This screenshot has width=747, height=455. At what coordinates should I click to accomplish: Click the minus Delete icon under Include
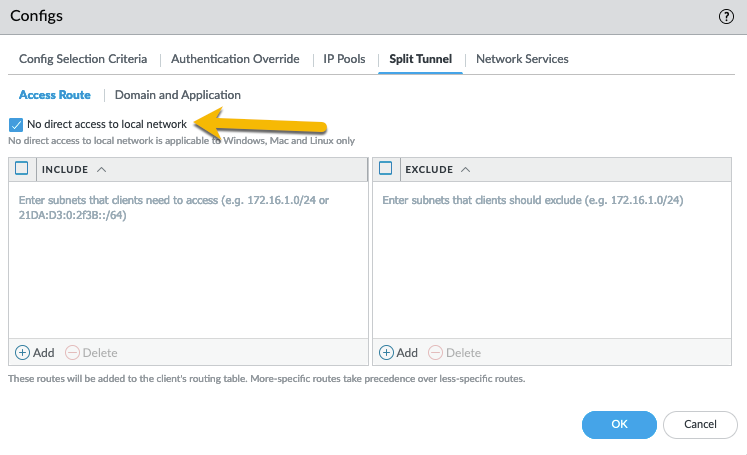pyautogui.click(x=73, y=353)
